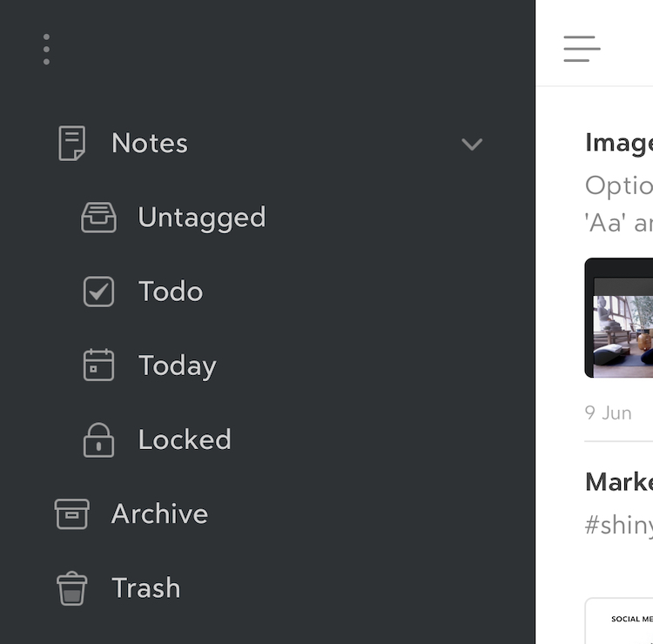Open Trash
The width and height of the screenshot is (653, 644).
145,588
